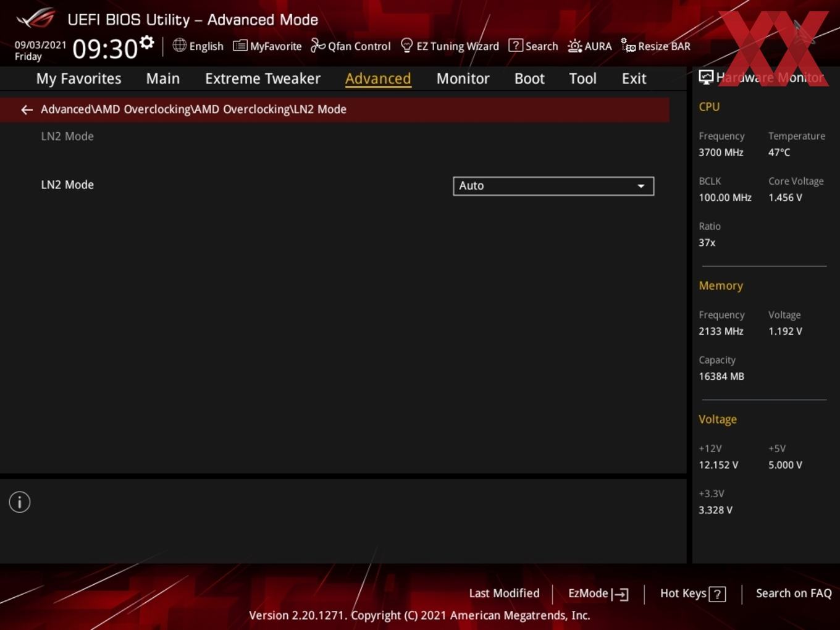The height and width of the screenshot is (630, 840).
Task: Click the 09:30 clock time
Action: 105,49
